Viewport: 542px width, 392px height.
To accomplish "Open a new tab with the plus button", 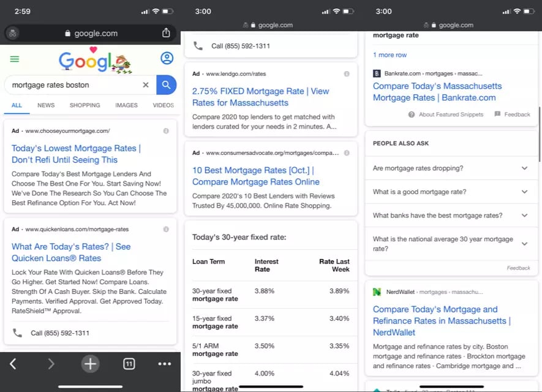I will (90, 364).
